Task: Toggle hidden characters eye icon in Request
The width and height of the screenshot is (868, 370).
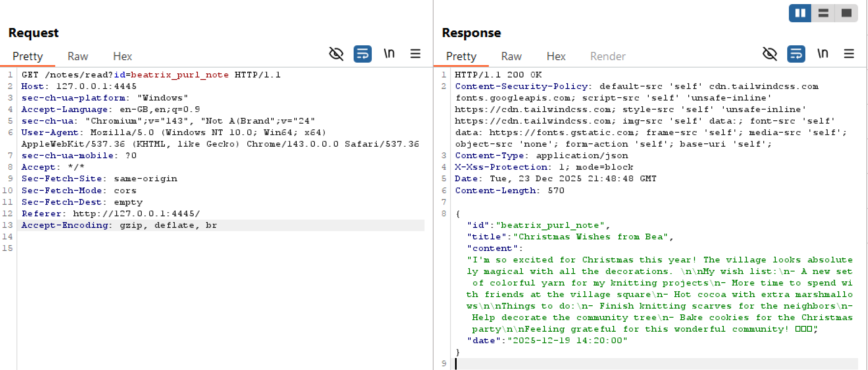Action: (336, 54)
